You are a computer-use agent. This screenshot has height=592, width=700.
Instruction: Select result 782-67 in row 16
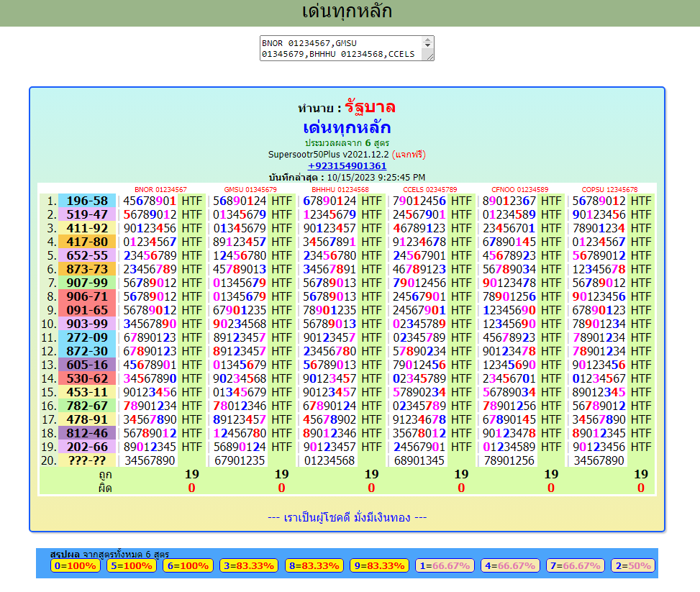pos(87,406)
